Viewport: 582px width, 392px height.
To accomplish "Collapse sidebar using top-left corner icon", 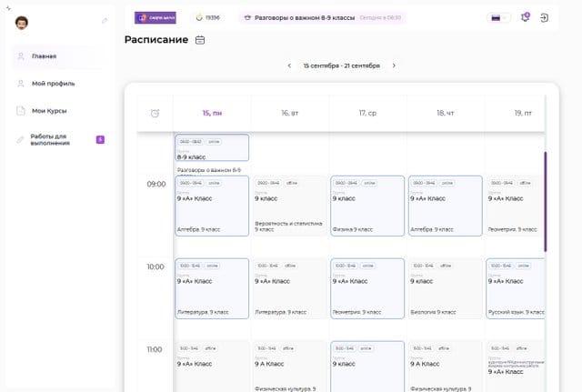I will point(8,6).
